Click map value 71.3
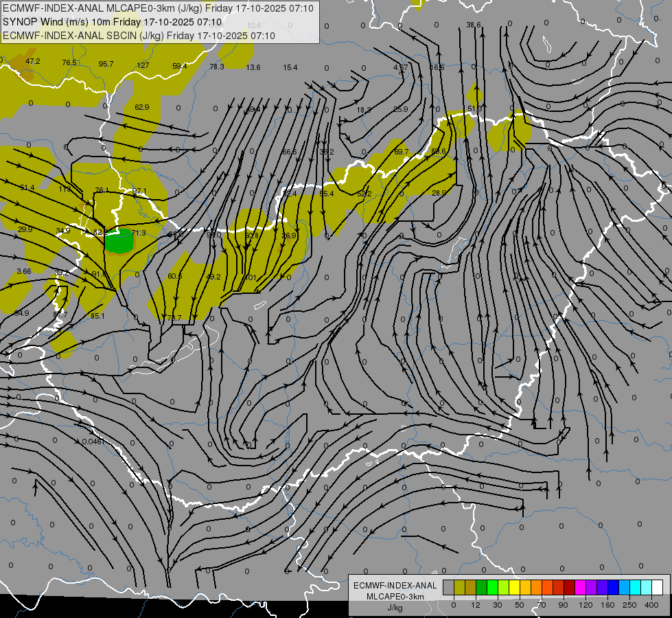 coord(139,233)
